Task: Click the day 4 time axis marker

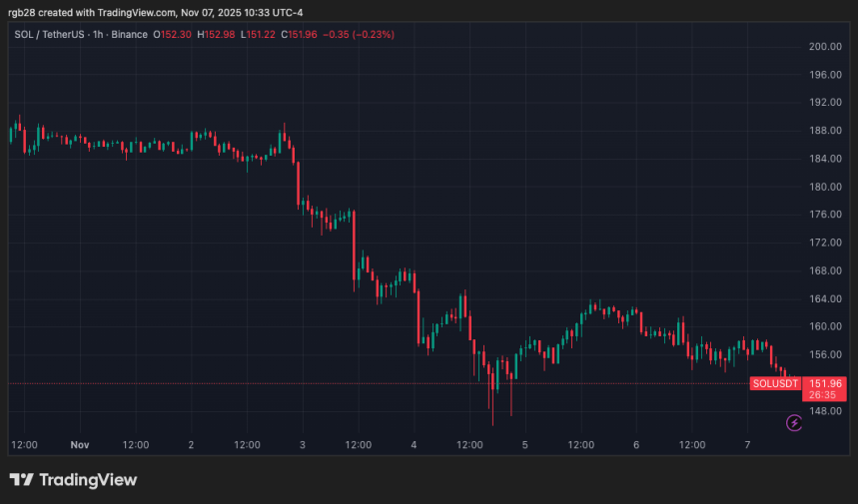Action: pos(414,445)
